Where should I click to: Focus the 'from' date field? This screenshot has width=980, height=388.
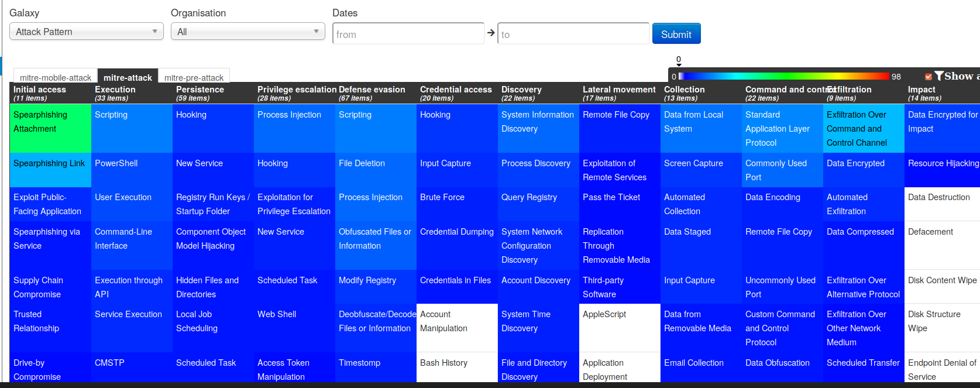coord(408,34)
